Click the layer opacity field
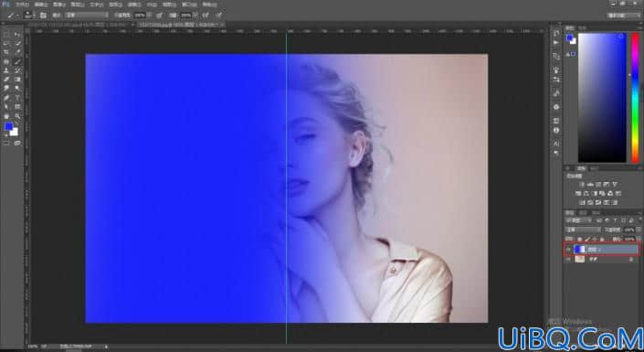Screen dimensions: 644x352 pyautogui.click(x=628, y=229)
